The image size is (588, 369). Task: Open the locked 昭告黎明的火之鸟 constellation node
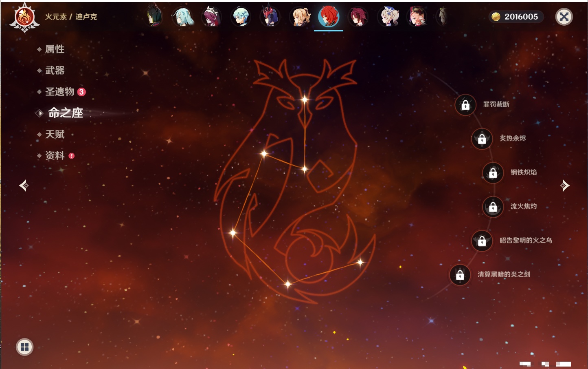482,241
